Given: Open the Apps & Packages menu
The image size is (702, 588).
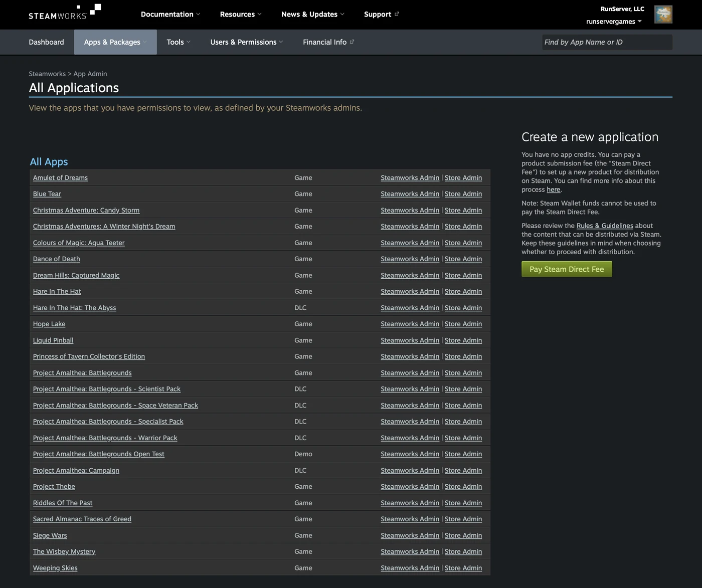Looking at the screenshot, I should point(115,42).
